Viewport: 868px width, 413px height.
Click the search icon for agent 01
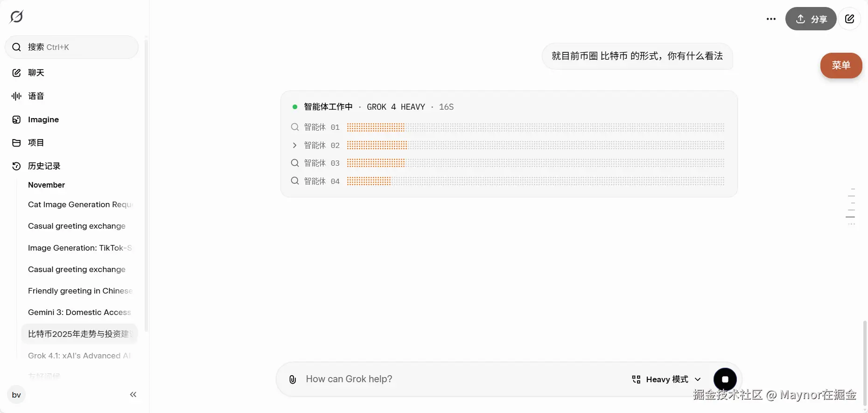click(295, 127)
